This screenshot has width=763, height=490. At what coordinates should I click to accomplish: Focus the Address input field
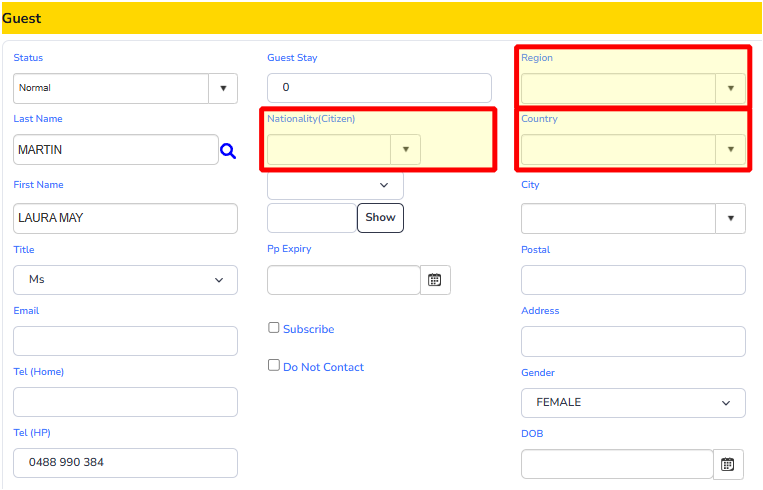coord(633,341)
